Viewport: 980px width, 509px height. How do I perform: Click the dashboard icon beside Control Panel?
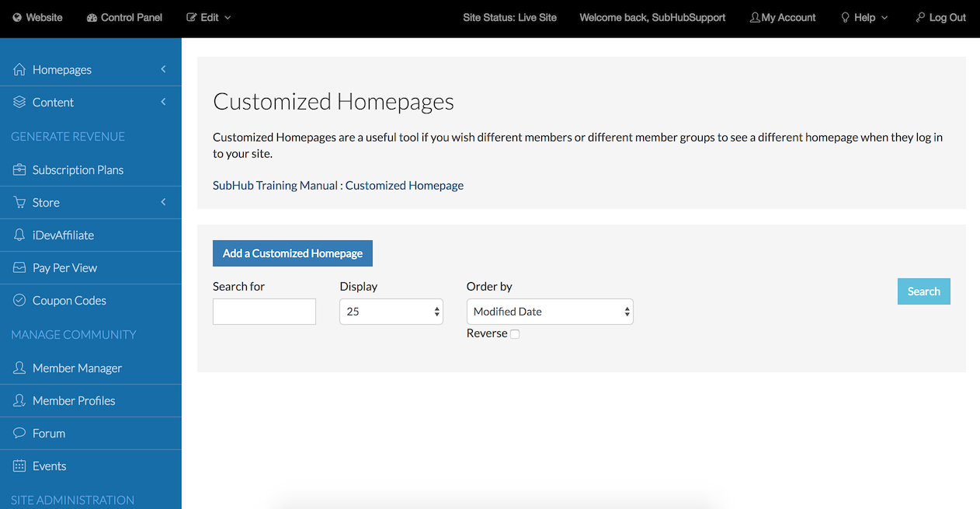[x=92, y=18]
